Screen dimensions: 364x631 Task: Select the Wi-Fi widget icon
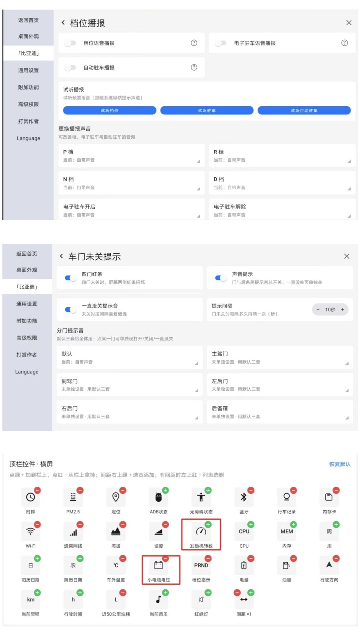[x=30, y=531]
